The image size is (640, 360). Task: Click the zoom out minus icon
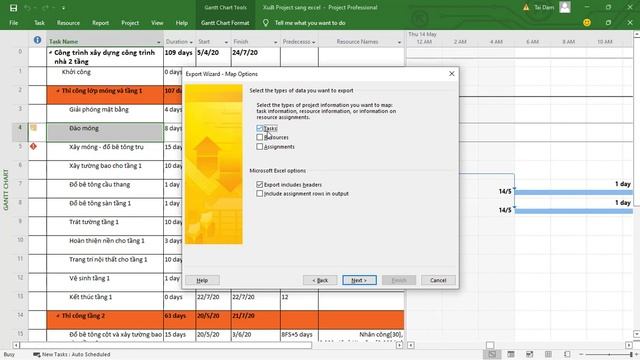(x=582, y=354)
